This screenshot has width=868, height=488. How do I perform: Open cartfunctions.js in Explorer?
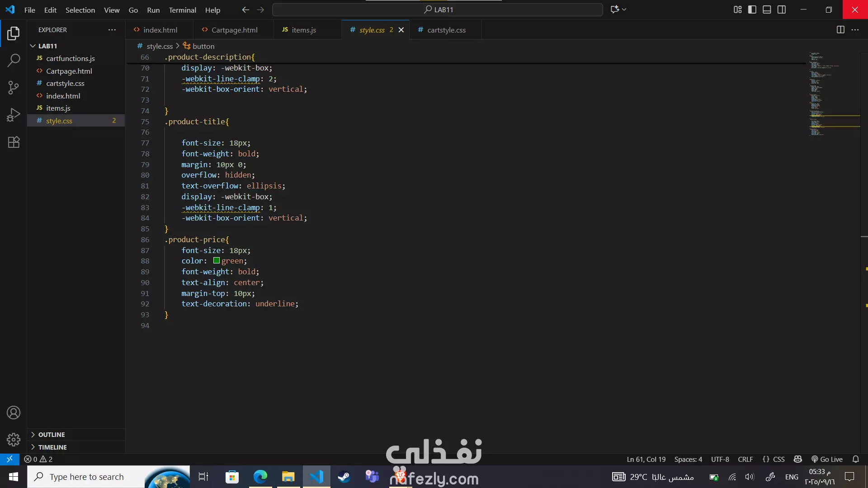point(76,58)
